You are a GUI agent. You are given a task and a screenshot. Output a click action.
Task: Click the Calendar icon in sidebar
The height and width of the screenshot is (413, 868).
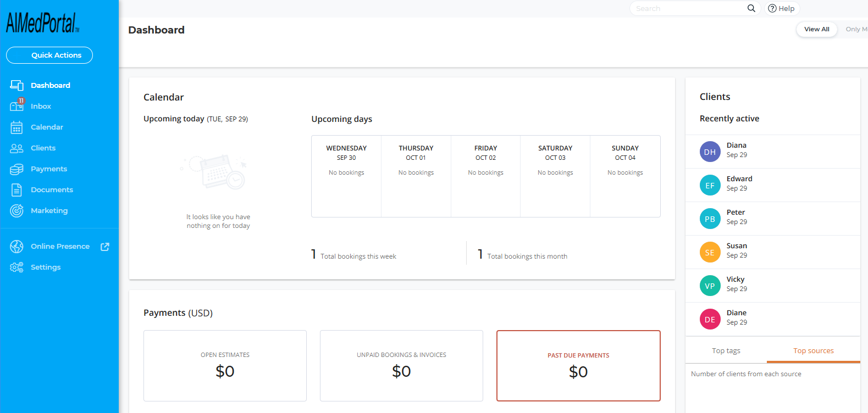coord(16,127)
